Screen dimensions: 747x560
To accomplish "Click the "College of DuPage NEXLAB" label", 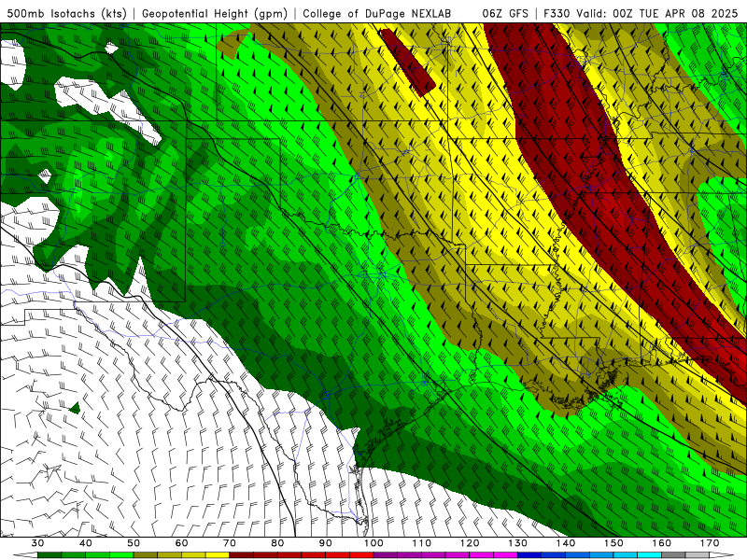I will click(377, 14).
